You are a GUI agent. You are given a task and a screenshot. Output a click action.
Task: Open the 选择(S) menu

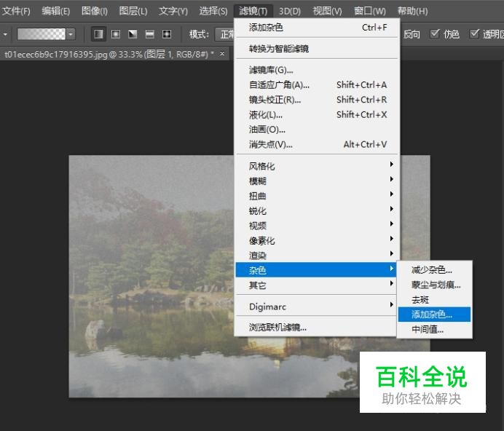(x=213, y=11)
